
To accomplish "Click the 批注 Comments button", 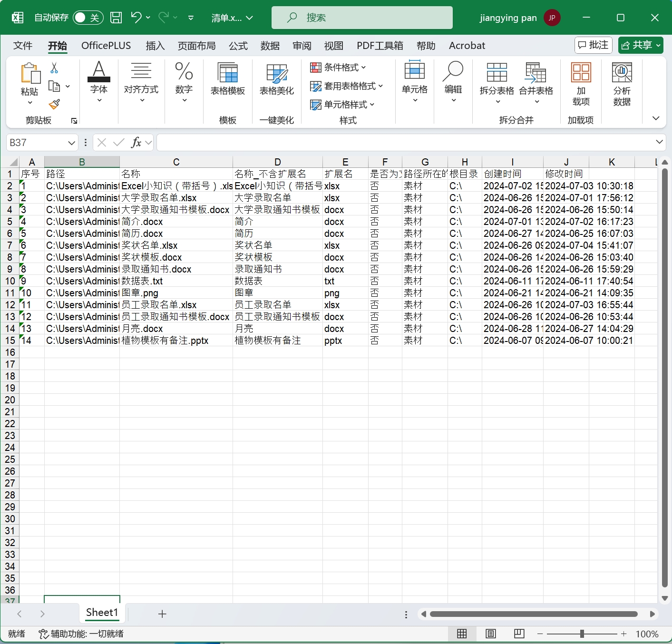I will (593, 45).
